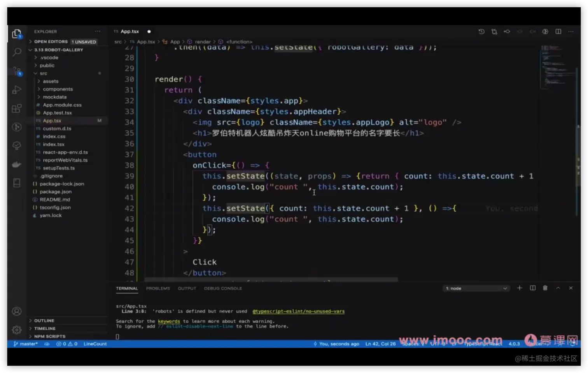Maximize the terminal panel with caret icon

558,288
